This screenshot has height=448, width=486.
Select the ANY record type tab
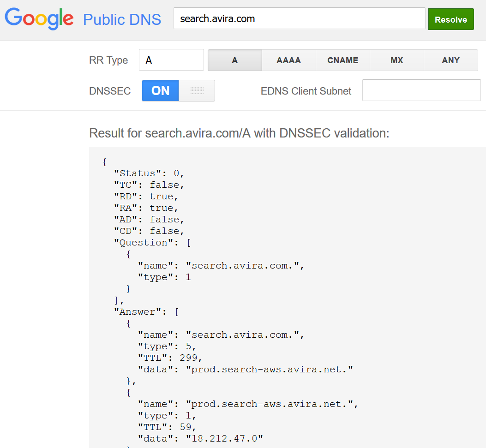[451, 60]
